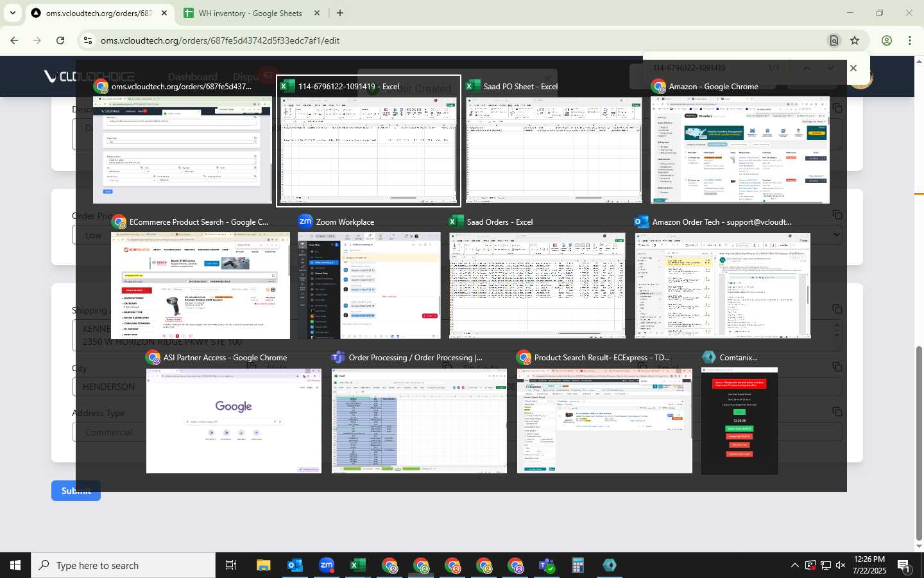Click the page vertical scrollbar

coord(919,443)
